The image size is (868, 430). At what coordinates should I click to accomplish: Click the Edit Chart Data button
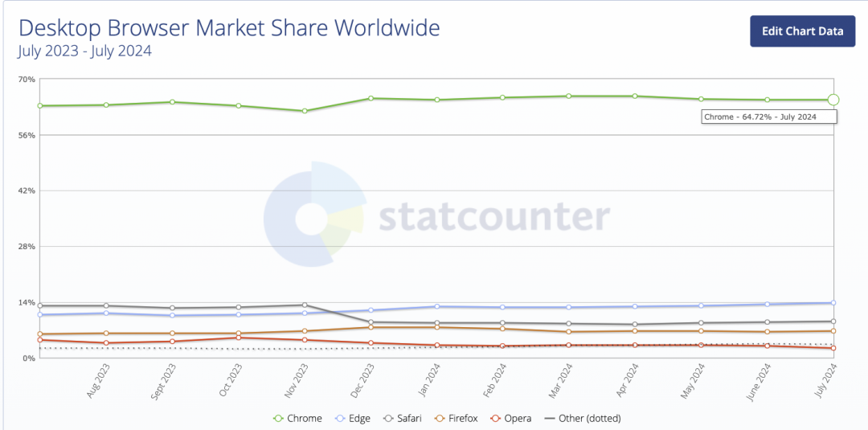pyautogui.click(x=802, y=31)
